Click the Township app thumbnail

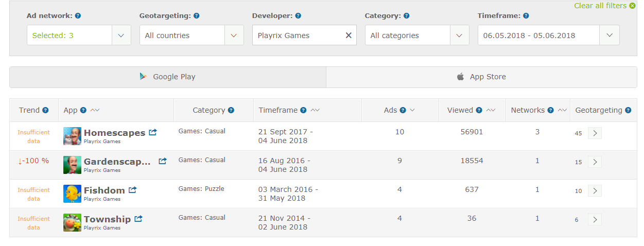pos(72,222)
